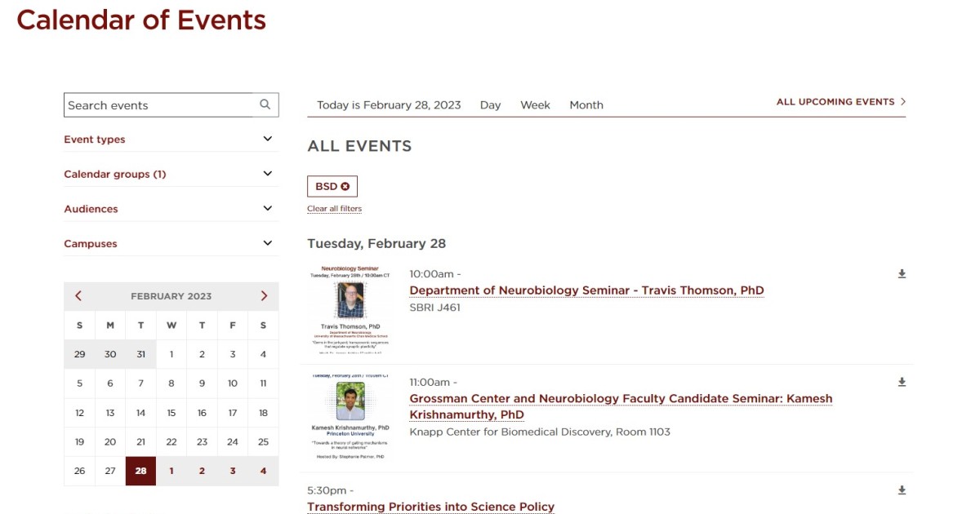Image resolution: width=980 pixels, height=514 pixels.
Task: Remove the BSD filter by clicking its X icon
Action: [346, 186]
